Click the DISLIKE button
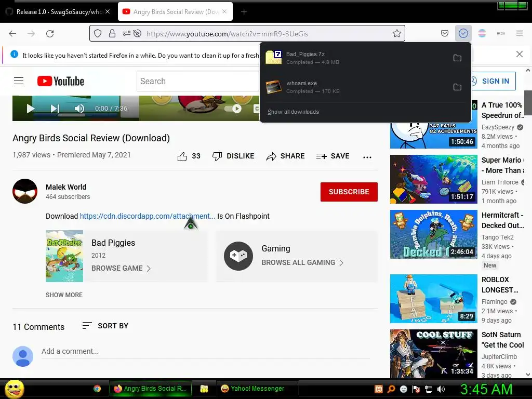This screenshot has height=399, width=532. [x=233, y=156]
